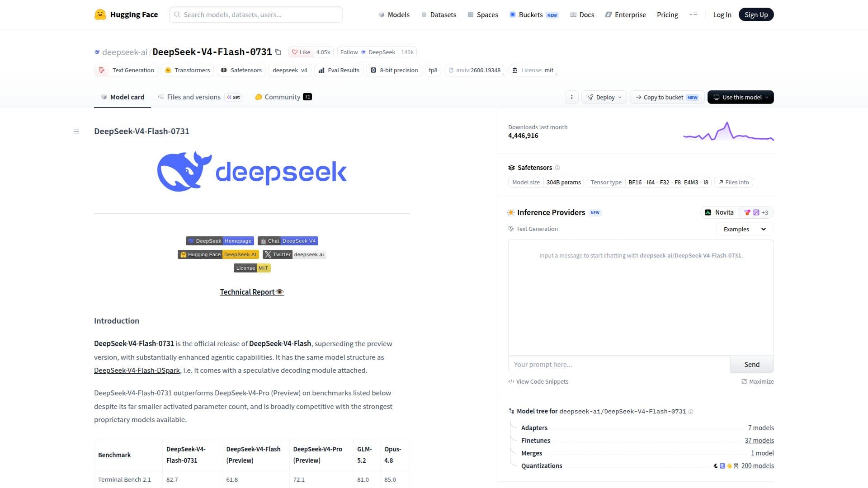Click the DeepSeek whale logo image
The width and height of the screenshot is (868, 488).
click(252, 172)
